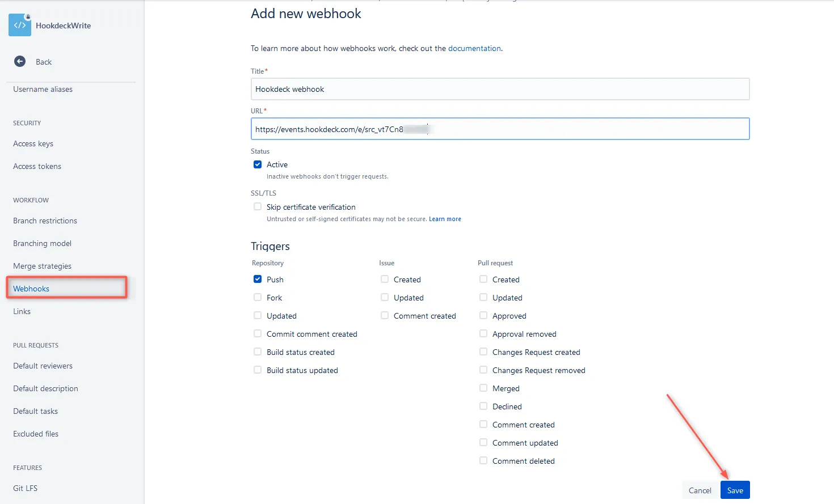Check Changes Request created trigger

coord(483,351)
